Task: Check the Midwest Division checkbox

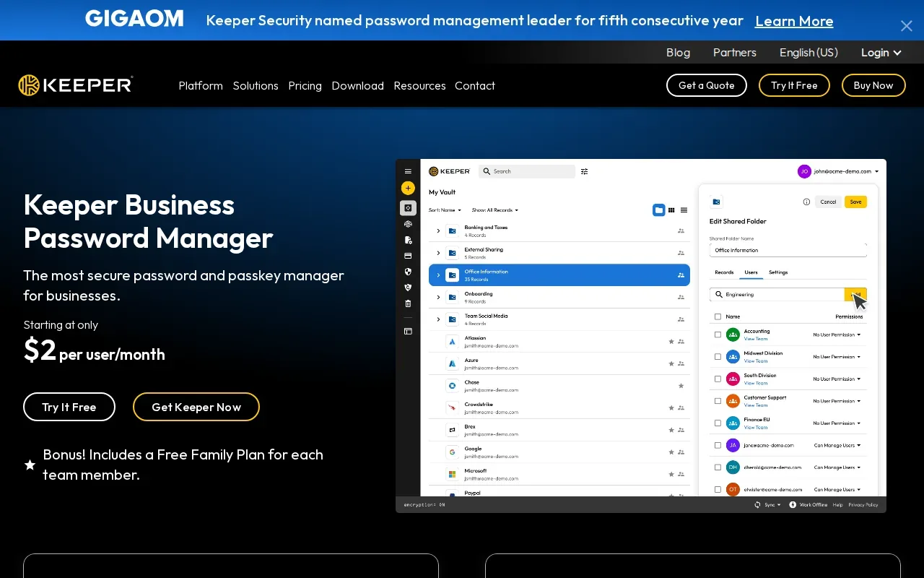Action: 718,357
